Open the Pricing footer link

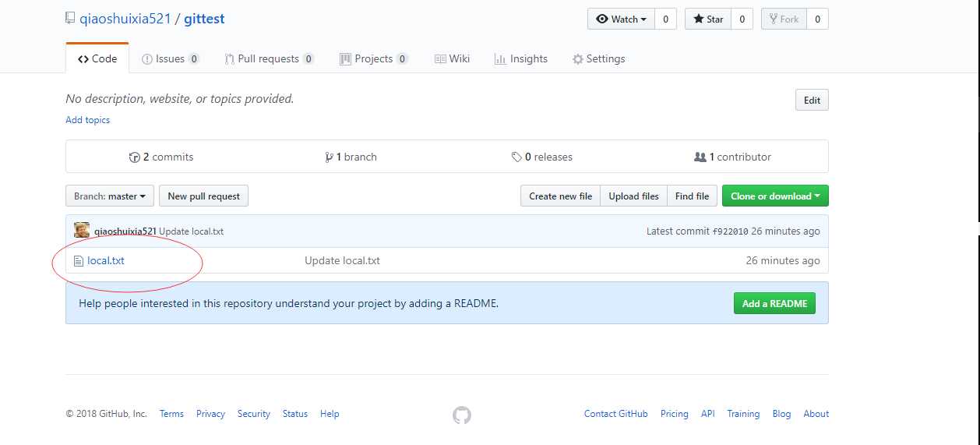click(x=675, y=414)
